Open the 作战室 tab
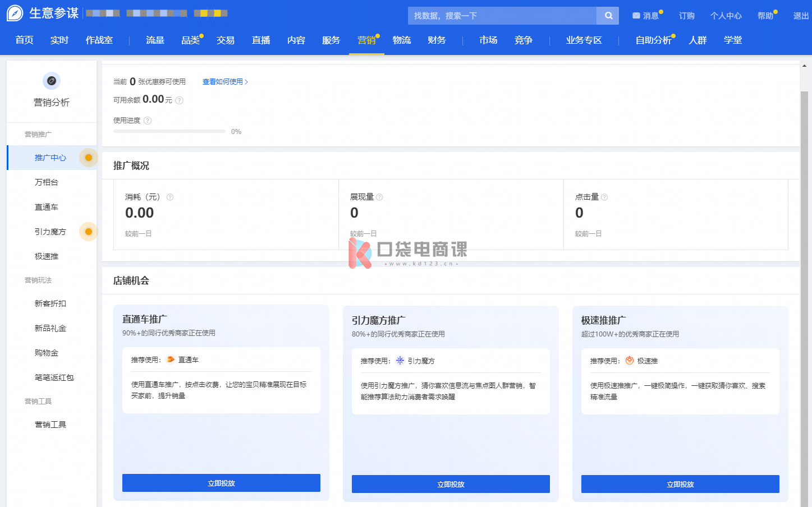Viewport: 812px width, 507px height. 99,40
